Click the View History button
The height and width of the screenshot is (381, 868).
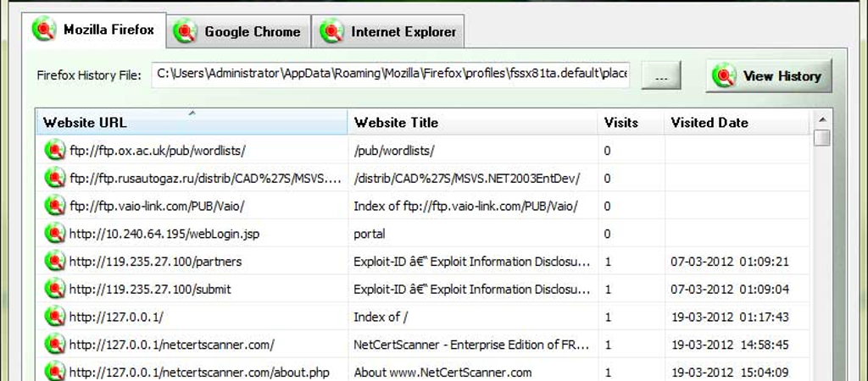(x=768, y=75)
